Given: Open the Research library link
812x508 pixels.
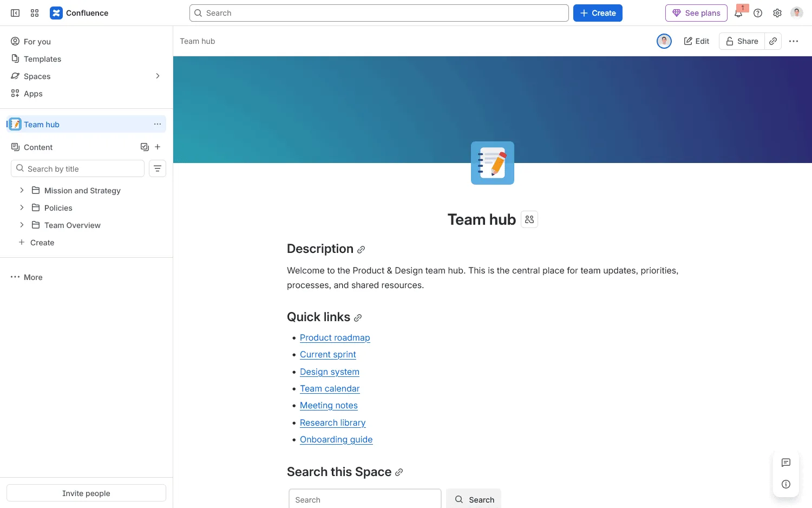Looking at the screenshot, I should [x=333, y=422].
